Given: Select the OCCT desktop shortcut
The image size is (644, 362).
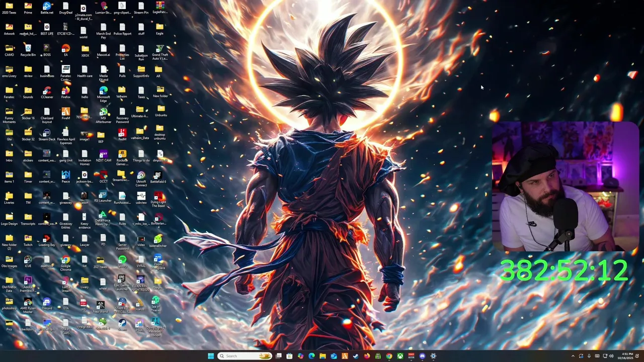Looking at the screenshot, I should point(103,177).
